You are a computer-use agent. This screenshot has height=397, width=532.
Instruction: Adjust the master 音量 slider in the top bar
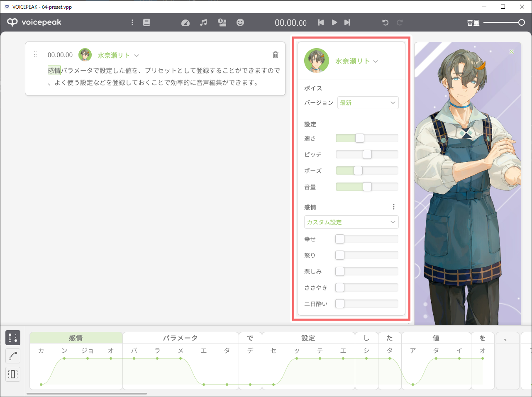(504, 22)
